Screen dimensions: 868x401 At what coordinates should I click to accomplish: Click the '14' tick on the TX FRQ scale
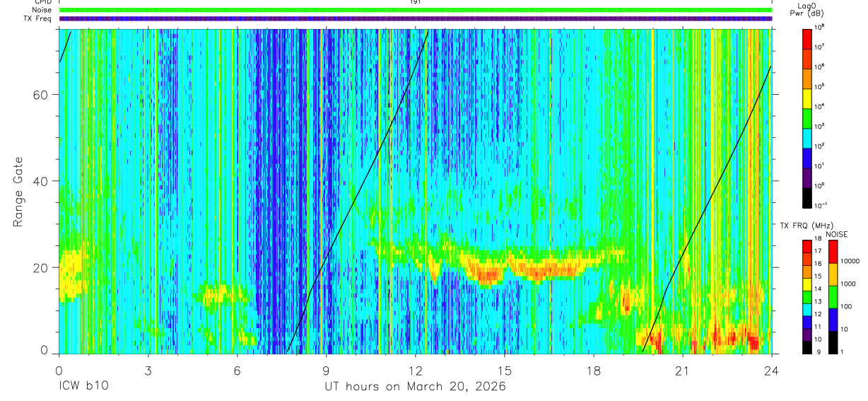tap(819, 289)
